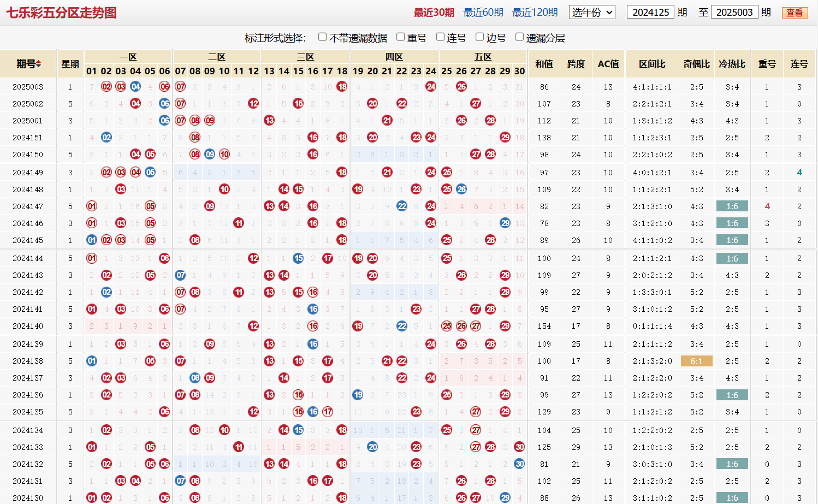Click blue ball 30 in row 2024132
This screenshot has width=818, height=504.
[x=519, y=464]
